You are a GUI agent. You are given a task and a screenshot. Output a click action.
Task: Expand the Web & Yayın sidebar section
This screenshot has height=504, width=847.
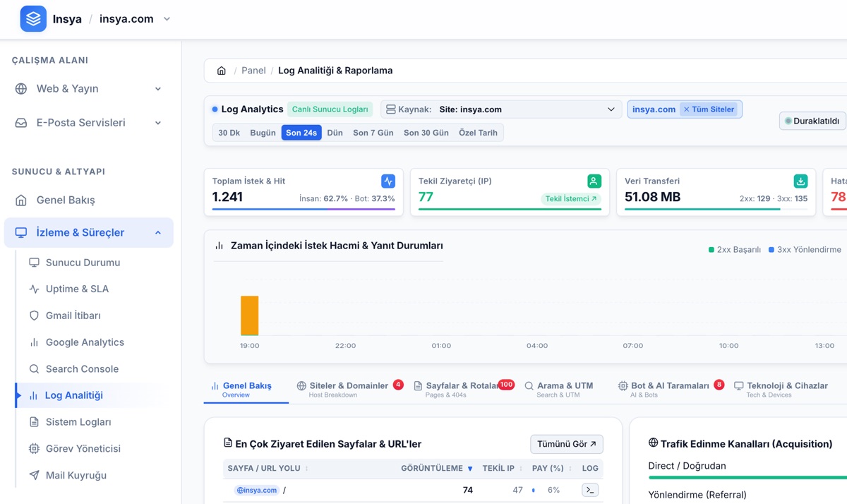pyautogui.click(x=89, y=89)
